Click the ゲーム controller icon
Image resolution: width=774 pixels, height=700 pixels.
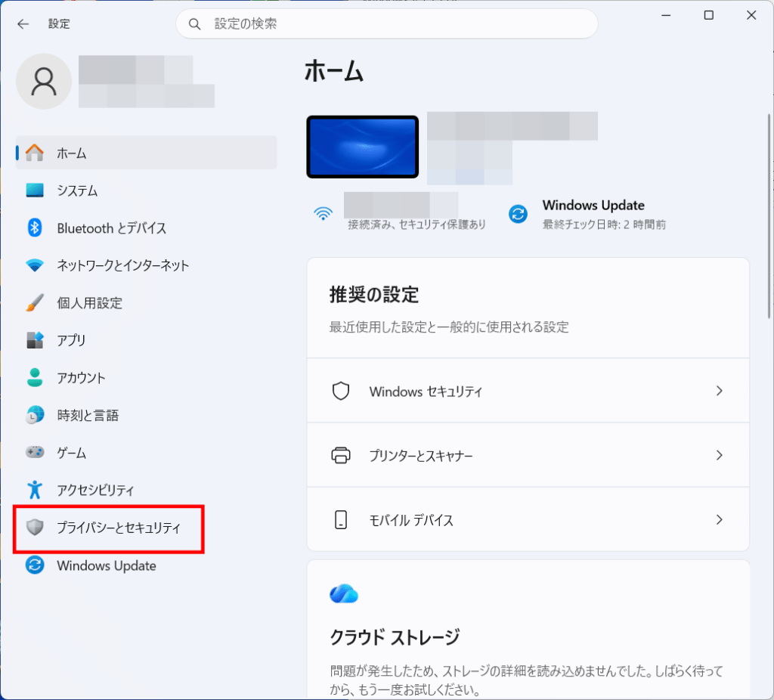click(x=36, y=452)
